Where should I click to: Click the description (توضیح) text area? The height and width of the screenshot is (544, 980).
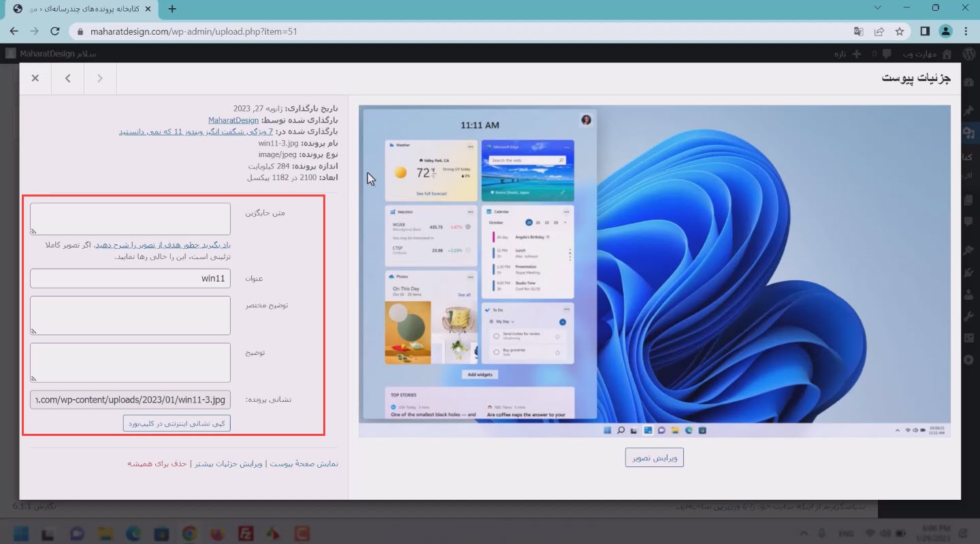130,362
